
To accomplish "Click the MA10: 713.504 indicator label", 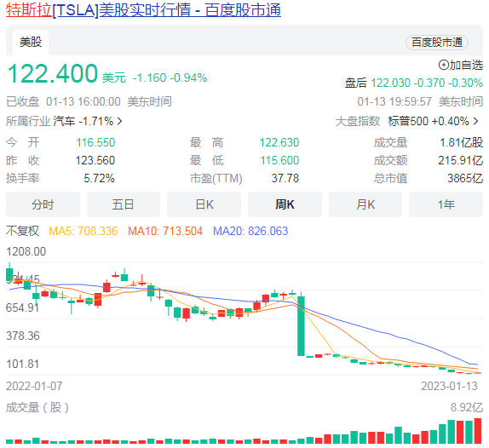I will [x=165, y=231].
